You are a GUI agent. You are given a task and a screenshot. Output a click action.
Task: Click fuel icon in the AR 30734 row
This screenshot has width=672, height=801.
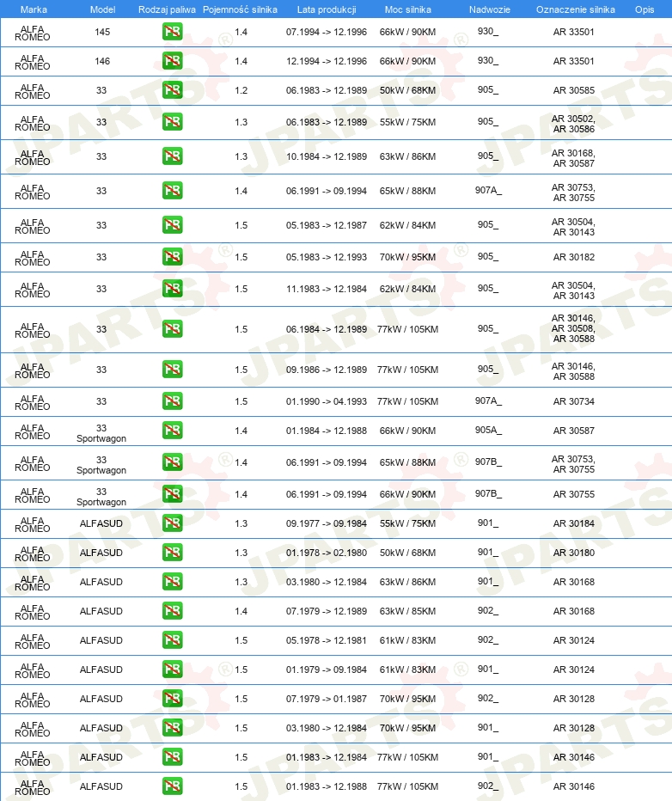click(173, 401)
